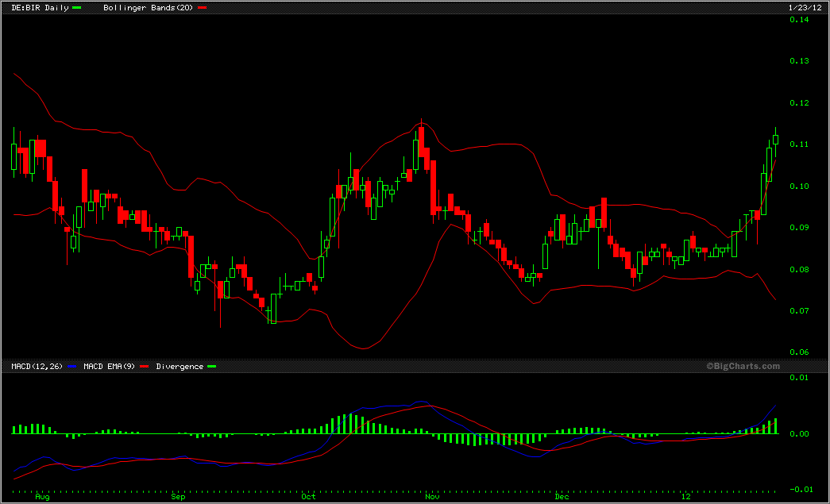This screenshot has width=830, height=504.
Task: Click the red Bollinger Bands legend swatch
Action: pos(202,8)
